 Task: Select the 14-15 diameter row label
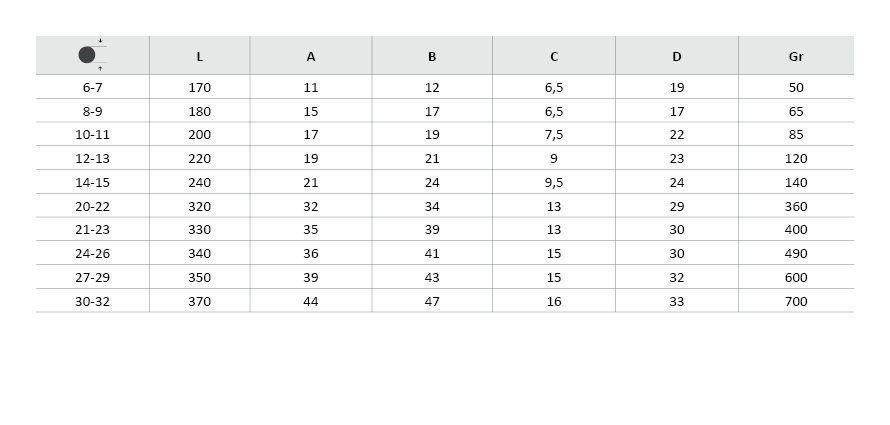coord(93,183)
